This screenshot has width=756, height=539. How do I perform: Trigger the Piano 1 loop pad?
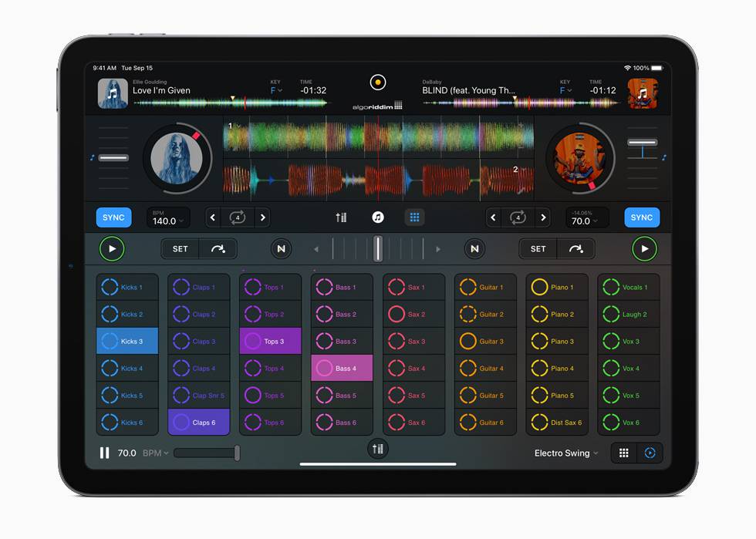pyautogui.click(x=557, y=287)
